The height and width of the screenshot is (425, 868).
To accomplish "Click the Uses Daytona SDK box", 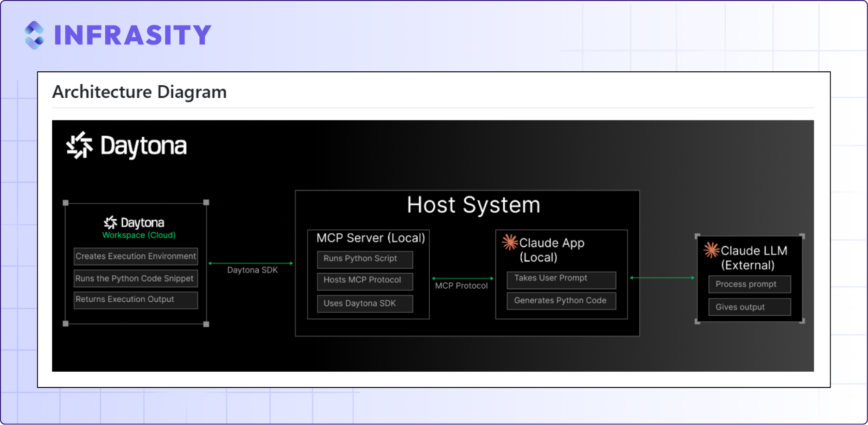I will [x=365, y=304].
